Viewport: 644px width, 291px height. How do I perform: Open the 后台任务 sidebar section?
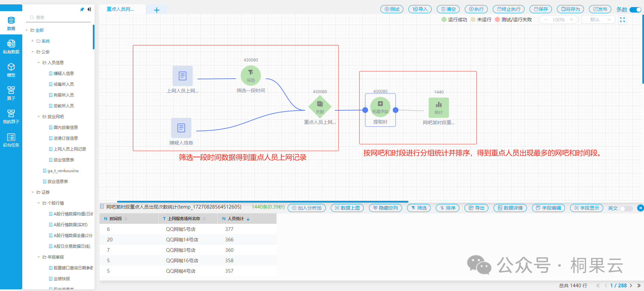11,140
